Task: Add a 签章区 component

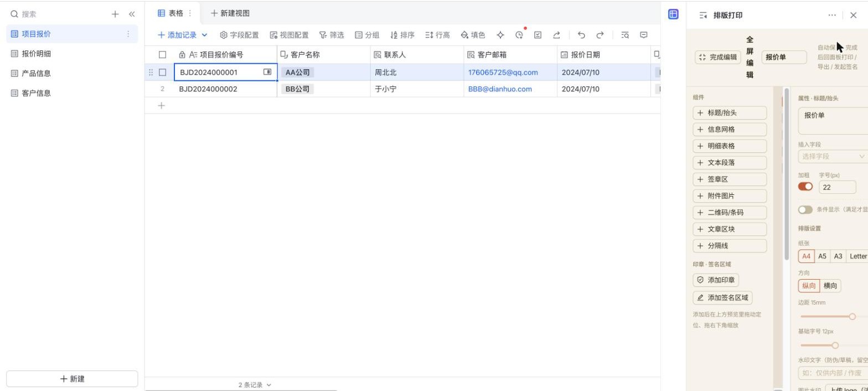Action: (x=730, y=179)
